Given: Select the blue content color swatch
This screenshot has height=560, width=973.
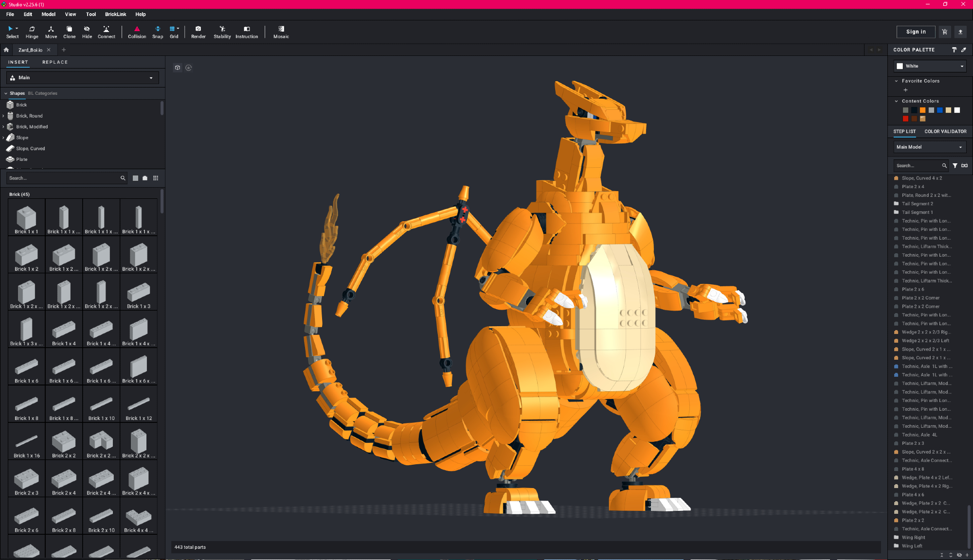Looking at the screenshot, I should coord(940,110).
